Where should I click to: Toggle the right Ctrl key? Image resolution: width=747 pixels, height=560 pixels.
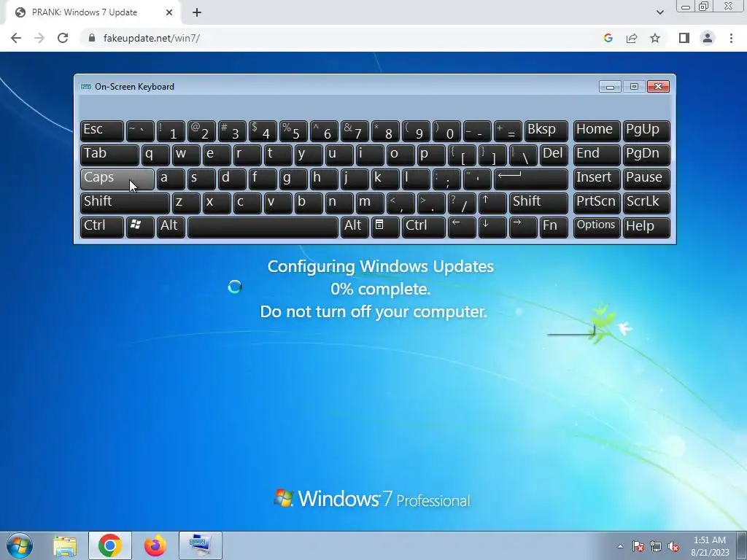(x=424, y=227)
